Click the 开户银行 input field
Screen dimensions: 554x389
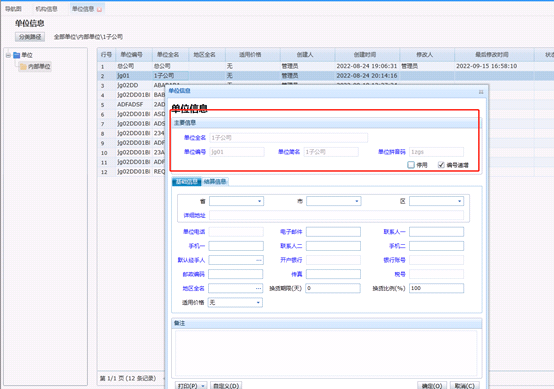333,260
